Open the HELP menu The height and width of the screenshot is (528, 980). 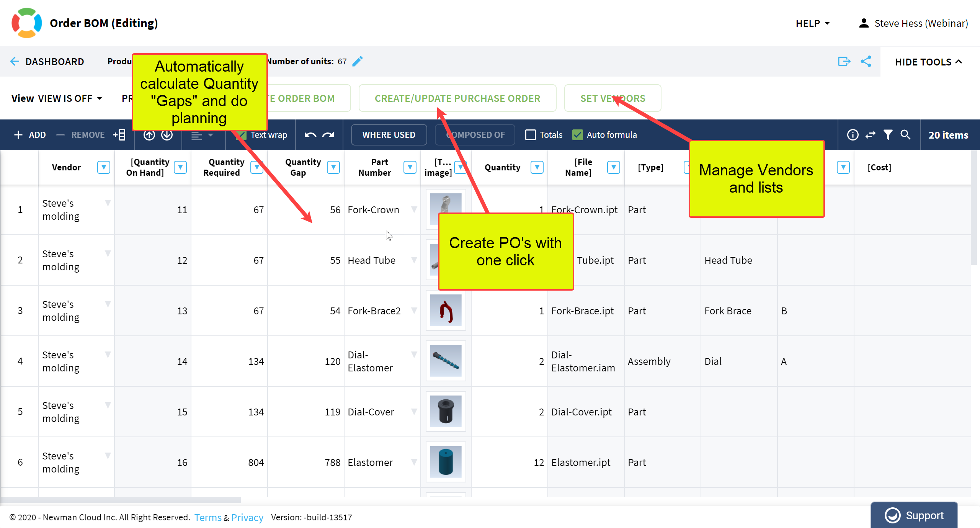(x=813, y=23)
